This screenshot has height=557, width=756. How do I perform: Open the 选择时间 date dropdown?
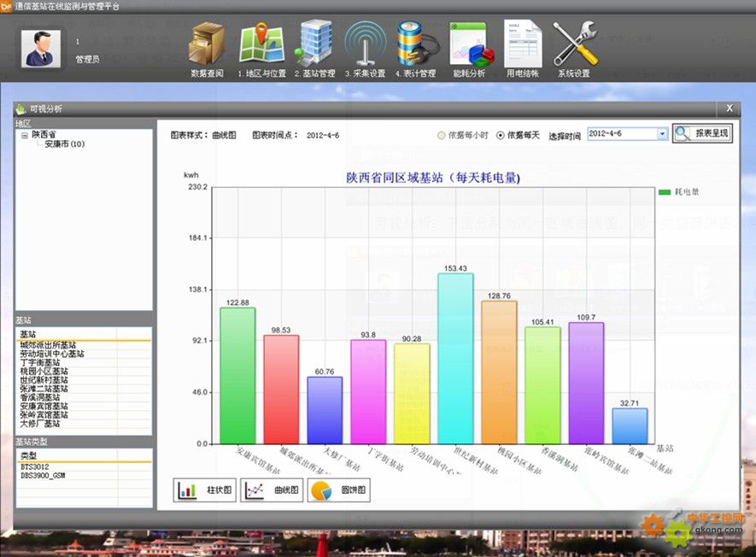click(661, 134)
